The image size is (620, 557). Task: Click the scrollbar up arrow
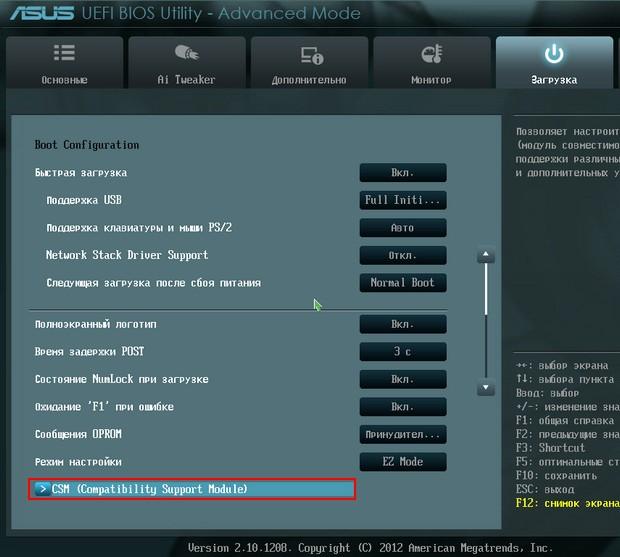tap(486, 255)
